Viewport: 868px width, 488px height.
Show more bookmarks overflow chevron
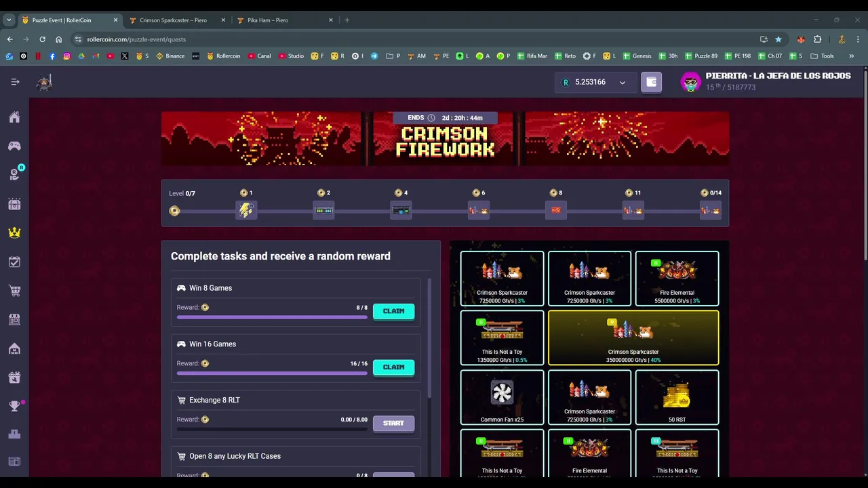(x=851, y=56)
